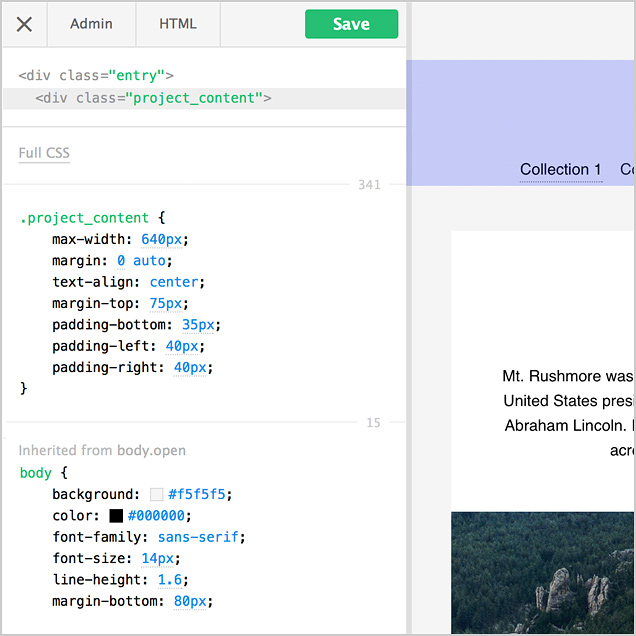Click the green Save button
The height and width of the screenshot is (636, 636).
pyautogui.click(x=351, y=24)
